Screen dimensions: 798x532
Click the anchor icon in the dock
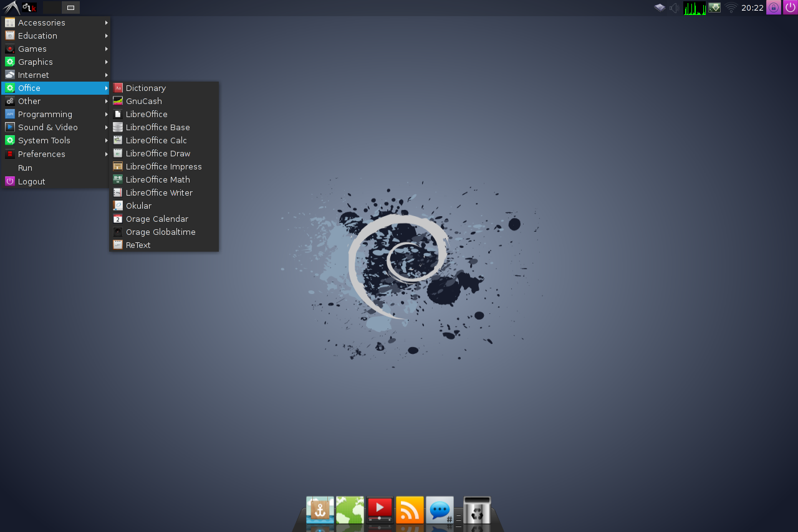click(320, 510)
